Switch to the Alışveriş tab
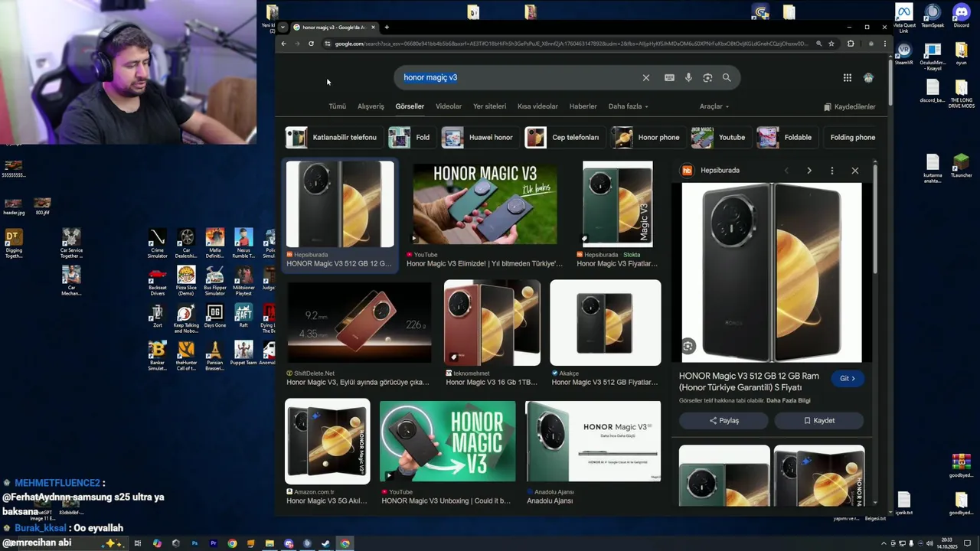Screen dimensions: 980x551 click(x=371, y=106)
